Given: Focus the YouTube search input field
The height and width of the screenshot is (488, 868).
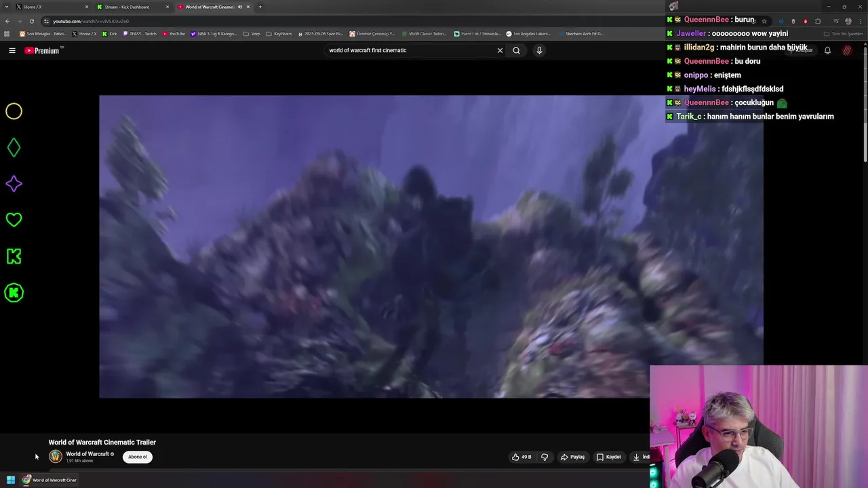Looking at the screenshot, I should click(410, 50).
